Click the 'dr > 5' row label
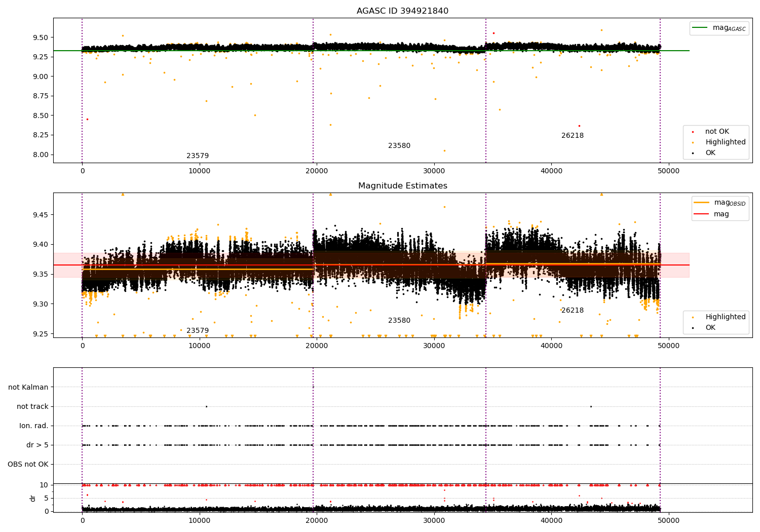760x532 pixels. tap(37, 445)
